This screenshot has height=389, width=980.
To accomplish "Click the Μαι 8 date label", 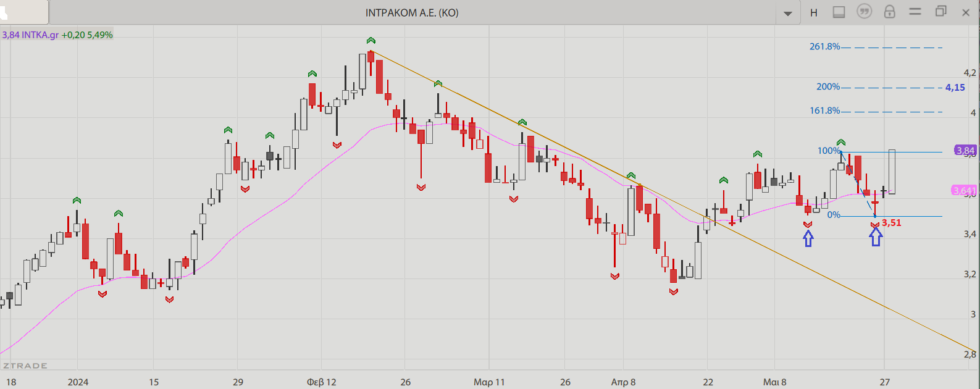I will point(774,382).
